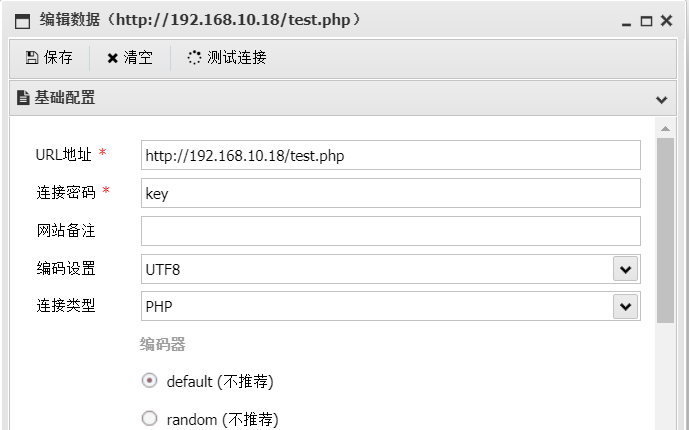Click the 网站备注 empty input field
Image resolution: width=689 pixels, height=430 pixels.
[390, 231]
